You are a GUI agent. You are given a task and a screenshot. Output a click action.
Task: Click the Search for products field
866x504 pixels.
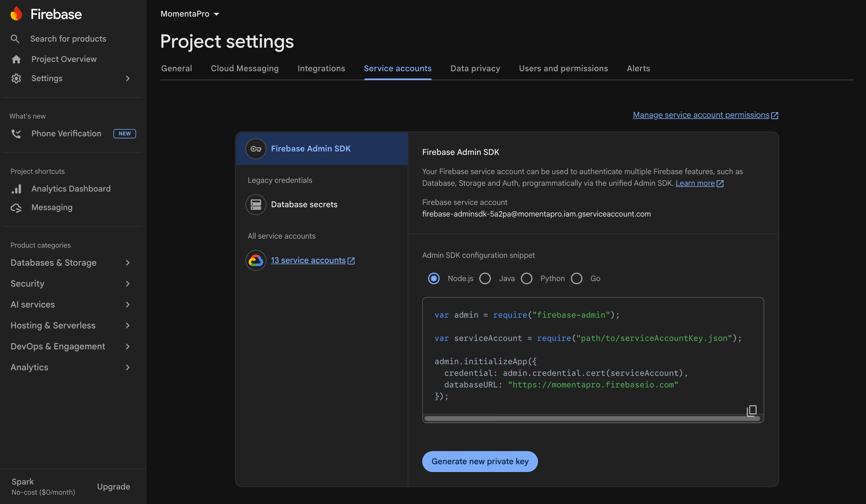[x=68, y=39]
